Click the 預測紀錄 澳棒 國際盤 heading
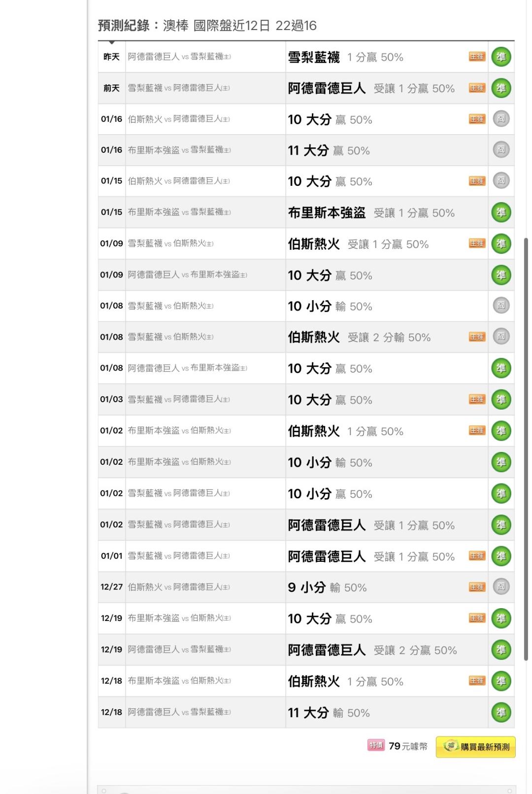Viewport: 532px width, 794px height. point(207,26)
